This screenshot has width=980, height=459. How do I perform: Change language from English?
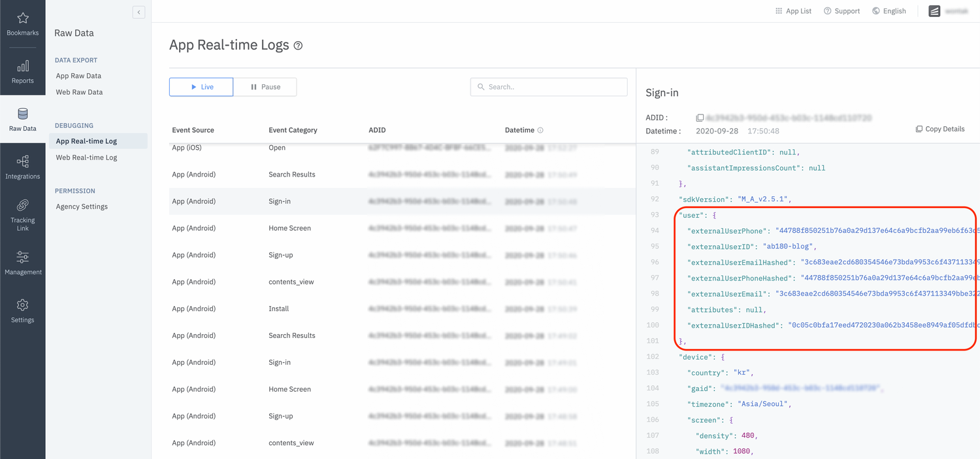[x=889, y=11]
